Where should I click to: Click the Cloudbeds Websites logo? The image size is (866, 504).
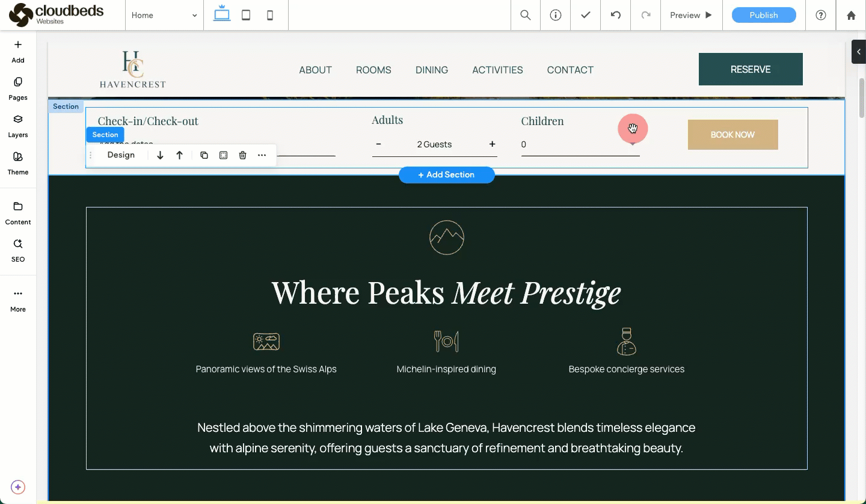(x=57, y=15)
